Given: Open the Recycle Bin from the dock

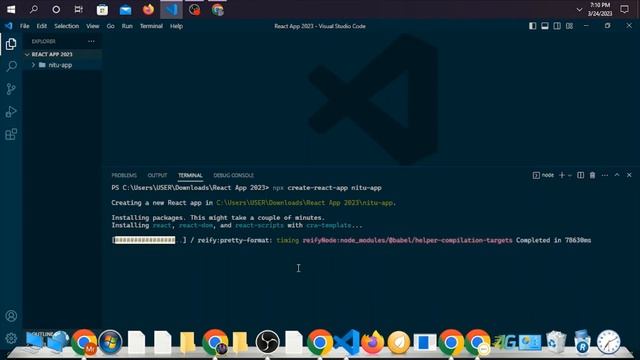Looking at the screenshot, I should [556, 342].
